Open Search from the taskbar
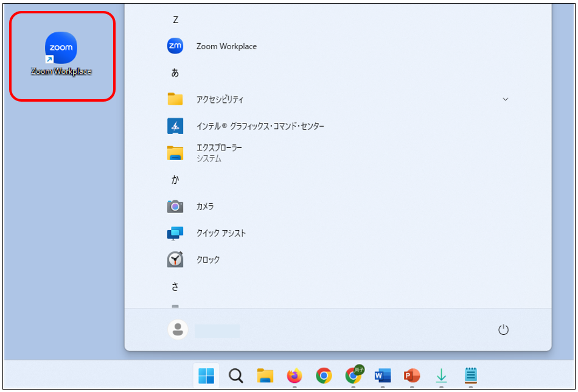 235,376
